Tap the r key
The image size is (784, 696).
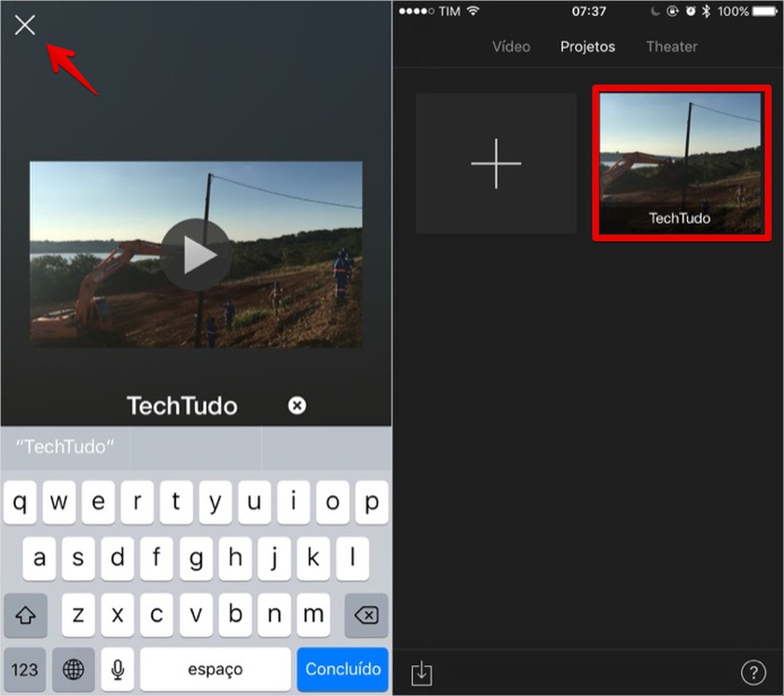[x=137, y=502]
